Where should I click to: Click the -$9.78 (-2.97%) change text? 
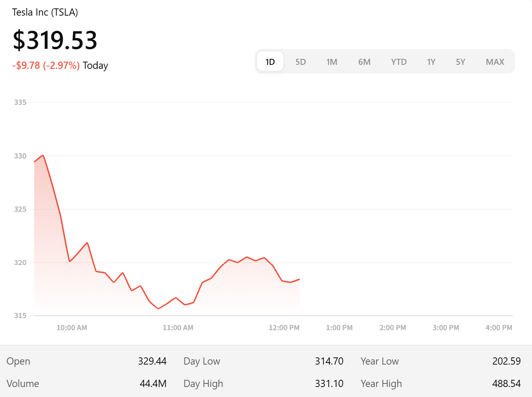(x=46, y=65)
